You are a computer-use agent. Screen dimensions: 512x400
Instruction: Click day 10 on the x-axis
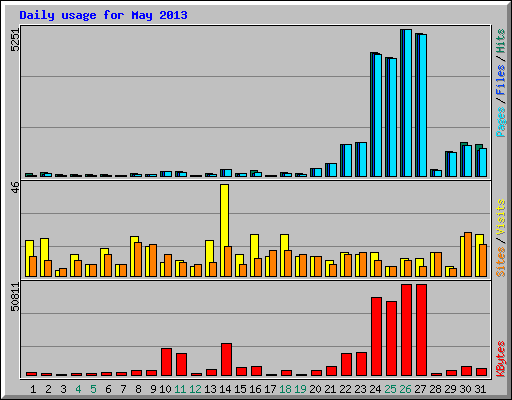point(165,389)
